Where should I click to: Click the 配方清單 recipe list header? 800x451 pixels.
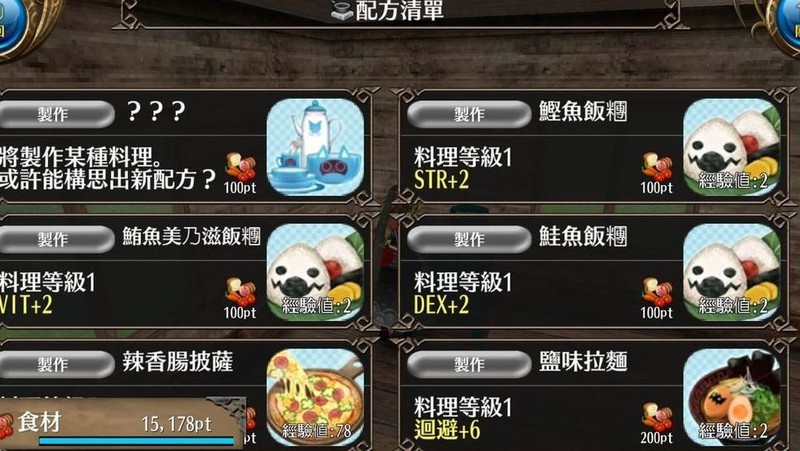click(388, 11)
